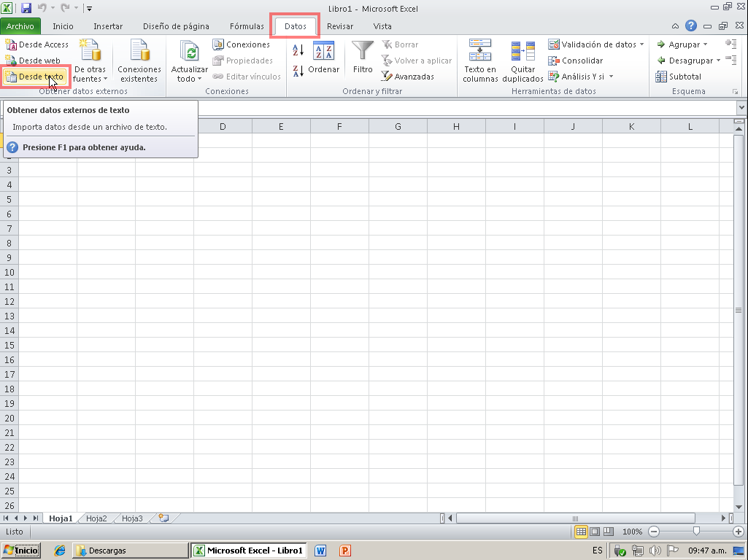The image size is (748, 560).
Task: Open the Esquema dialog launcher
Action: click(735, 91)
